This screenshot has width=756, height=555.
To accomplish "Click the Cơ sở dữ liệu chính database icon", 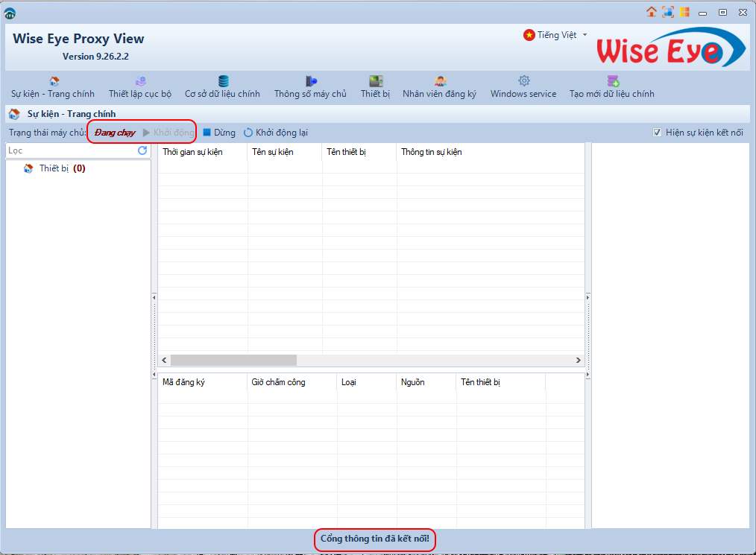I will (x=223, y=81).
